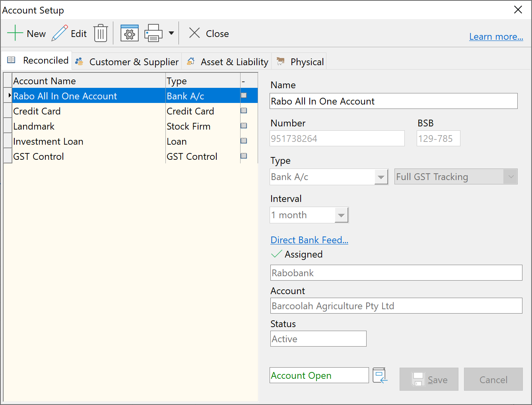Click the New account plus icon
Viewport: 532px width, 405px height.
click(15, 33)
